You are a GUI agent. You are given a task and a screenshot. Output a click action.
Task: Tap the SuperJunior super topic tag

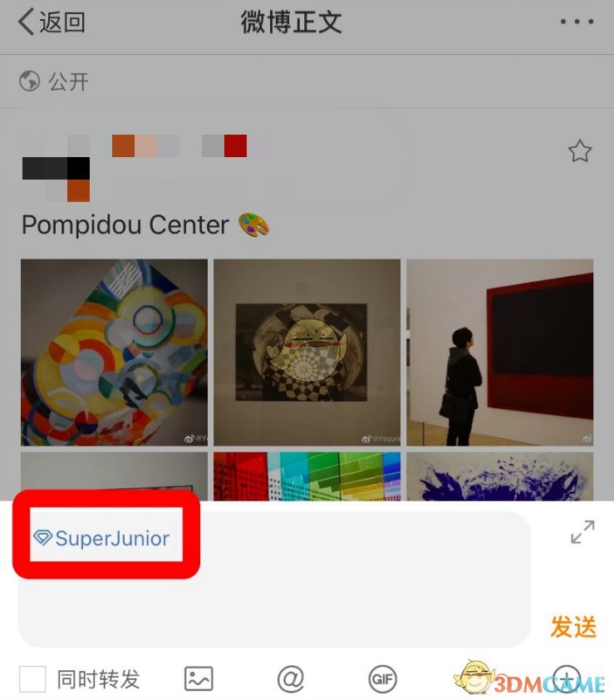(101, 539)
